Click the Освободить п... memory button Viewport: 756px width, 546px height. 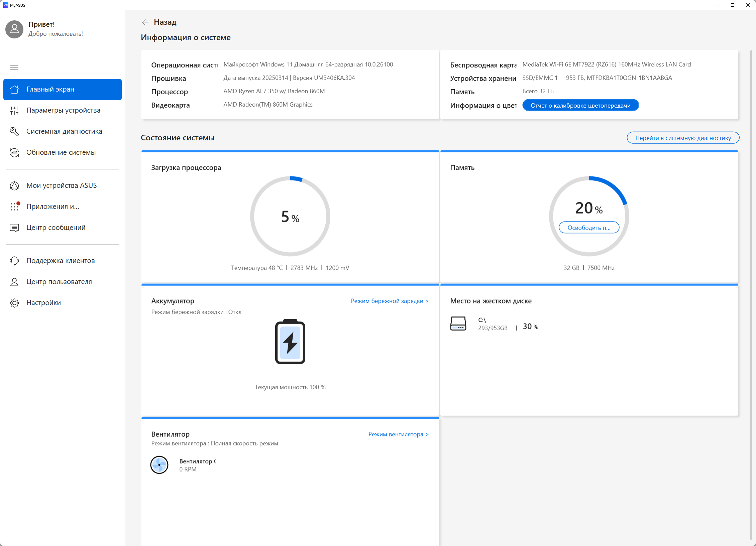589,228
